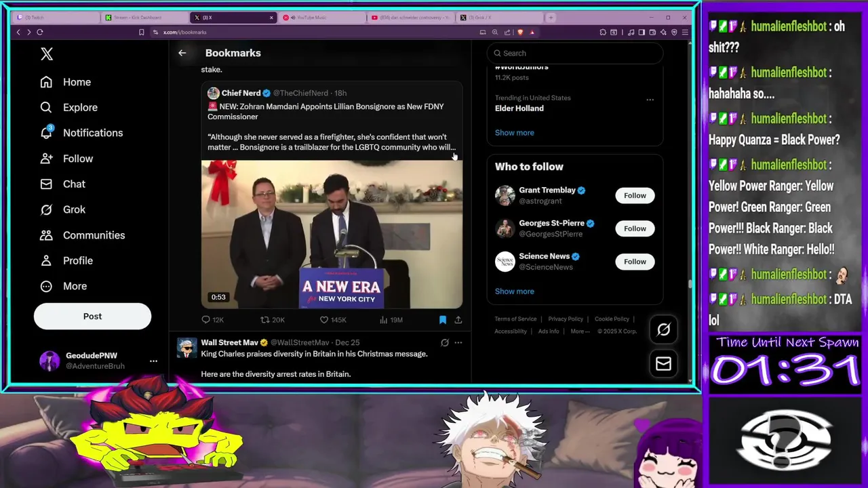Open Chief Nerd profile name
This screenshot has width=868, height=488.
pos(241,93)
